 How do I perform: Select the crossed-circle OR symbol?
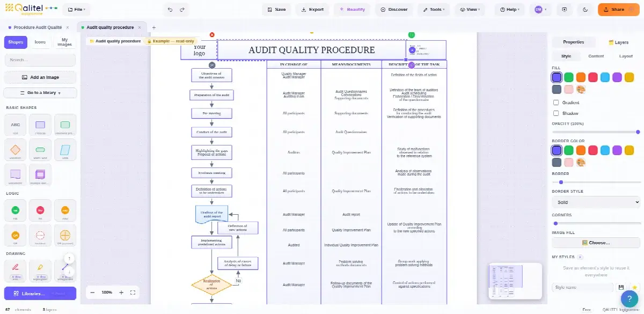click(65, 235)
